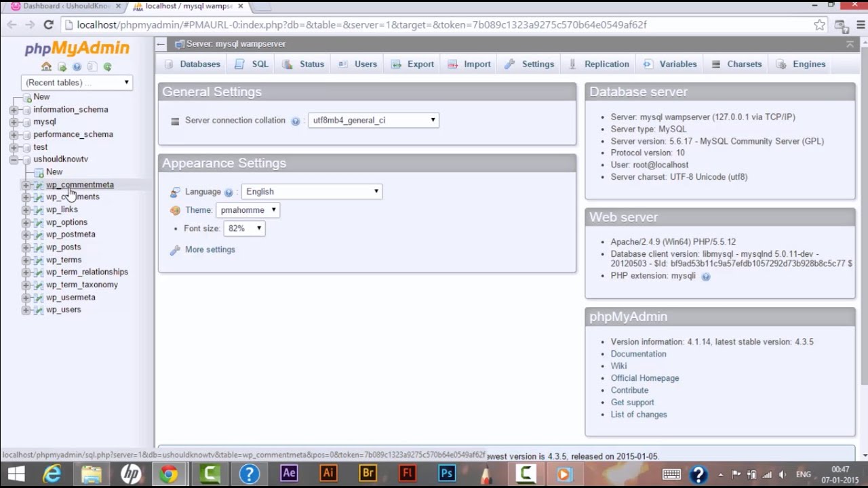
Task: Open the Theme dropdown
Action: (248, 210)
